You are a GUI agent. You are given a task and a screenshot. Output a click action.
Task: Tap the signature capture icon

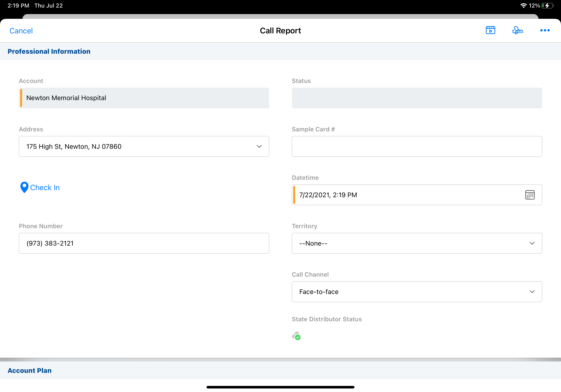pos(518,30)
